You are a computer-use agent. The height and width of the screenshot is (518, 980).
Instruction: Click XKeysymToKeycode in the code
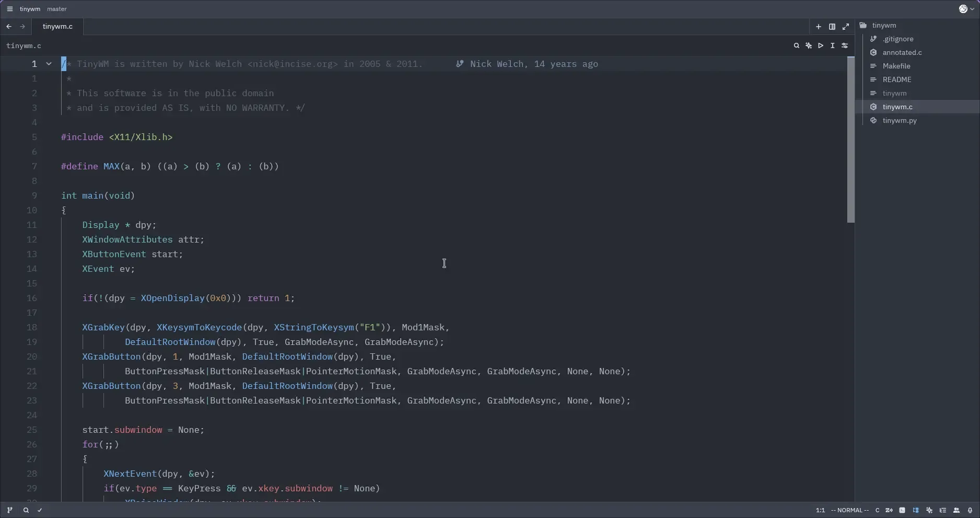[199, 327]
